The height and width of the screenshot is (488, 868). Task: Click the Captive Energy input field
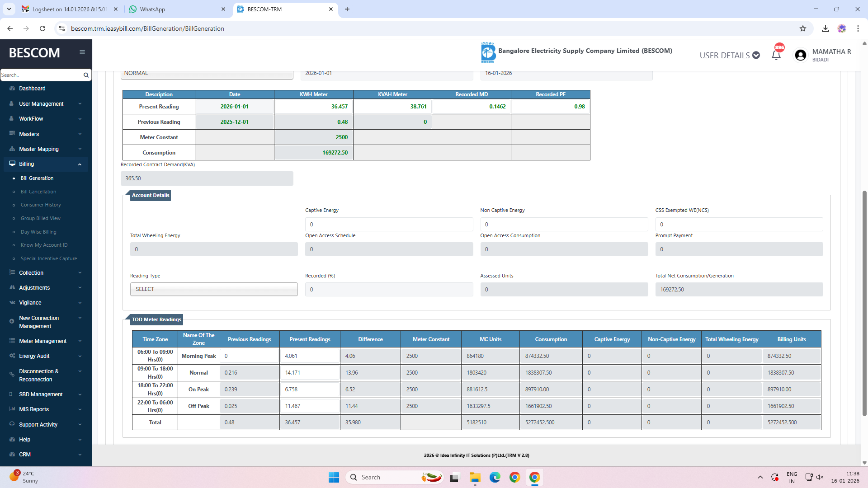coord(389,224)
